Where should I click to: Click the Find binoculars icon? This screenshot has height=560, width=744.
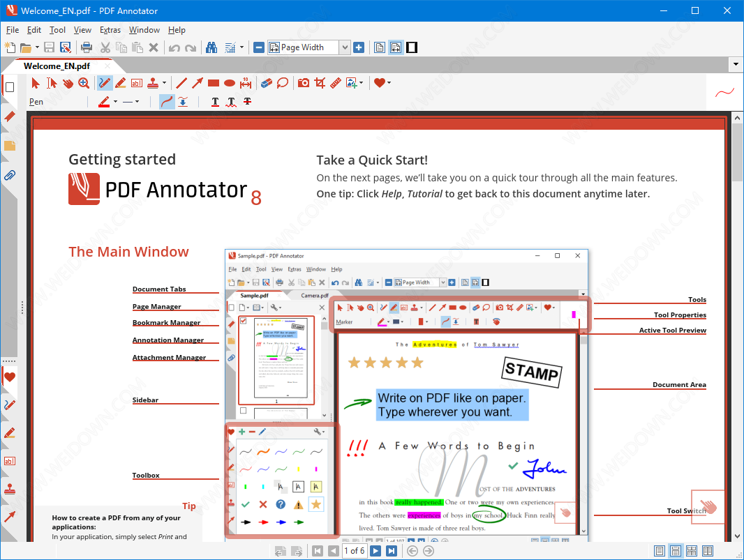click(211, 47)
